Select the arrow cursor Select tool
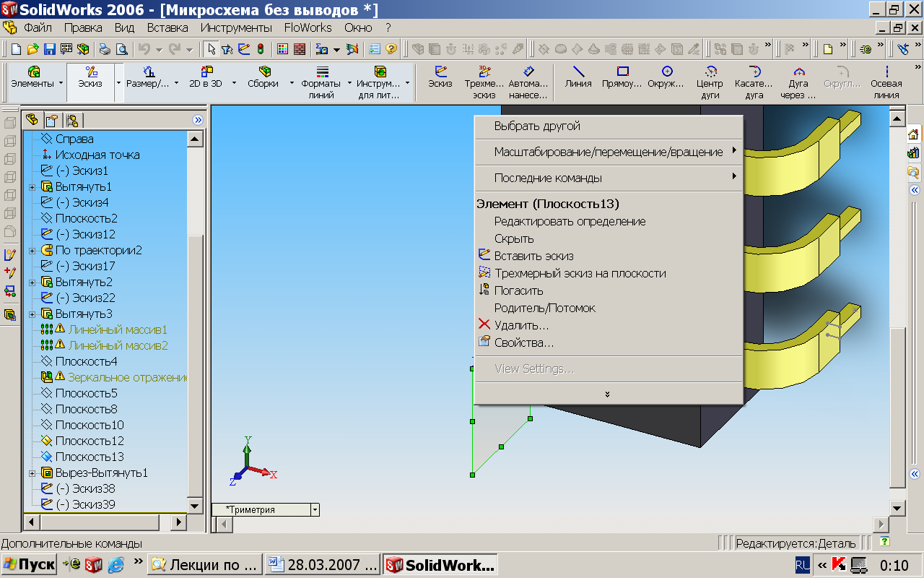The image size is (924, 578). pyautogui.click(x=211, y=49)
